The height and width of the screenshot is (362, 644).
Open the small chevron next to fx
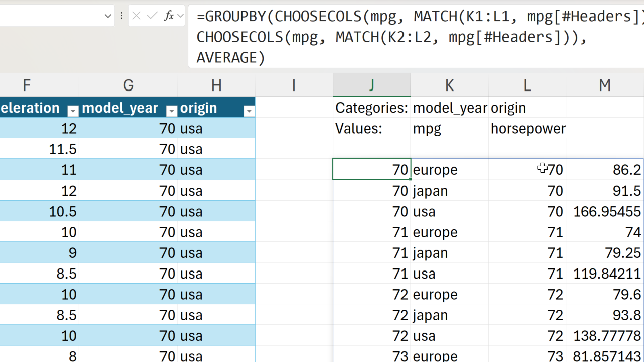coord(180,16)
